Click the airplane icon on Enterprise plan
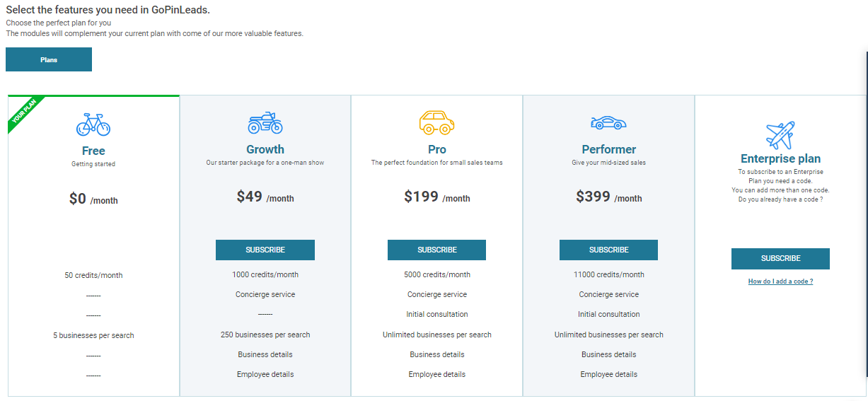Screen dimensions: 868x401 pos(780,135)
